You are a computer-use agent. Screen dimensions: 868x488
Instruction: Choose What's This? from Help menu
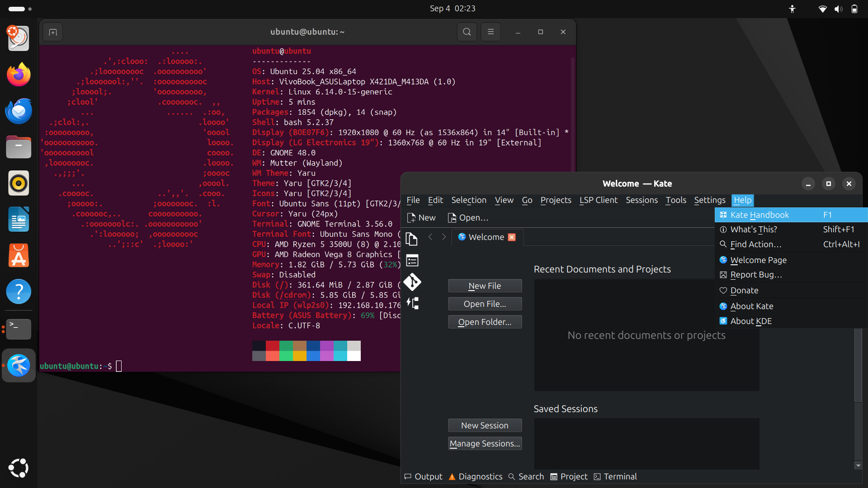(791, 230)
